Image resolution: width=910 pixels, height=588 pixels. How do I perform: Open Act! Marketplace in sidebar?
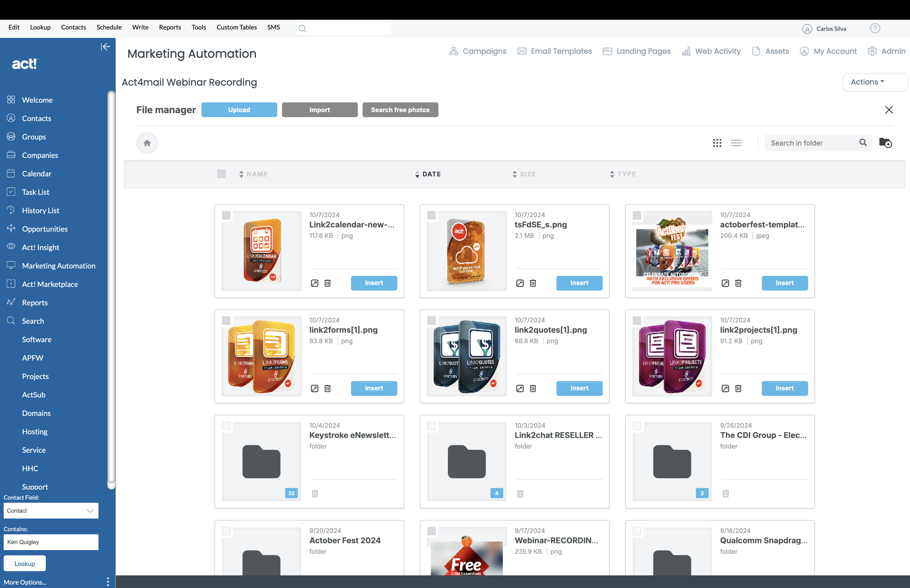[x=50, y=284]
